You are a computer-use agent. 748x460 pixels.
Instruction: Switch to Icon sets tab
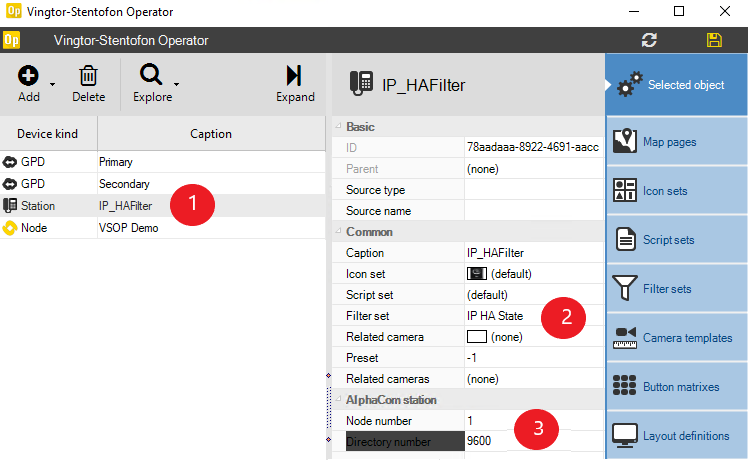coord(676,191)
